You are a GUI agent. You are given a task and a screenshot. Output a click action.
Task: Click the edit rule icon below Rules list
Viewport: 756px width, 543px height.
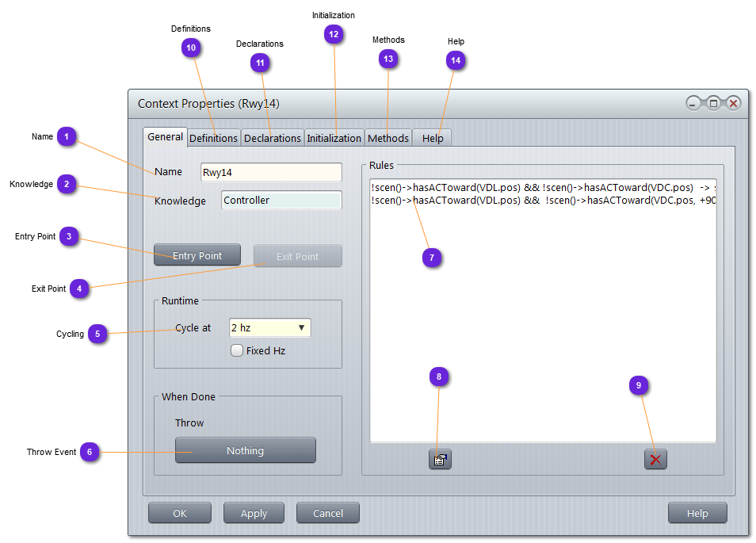[x=440, y=459]
